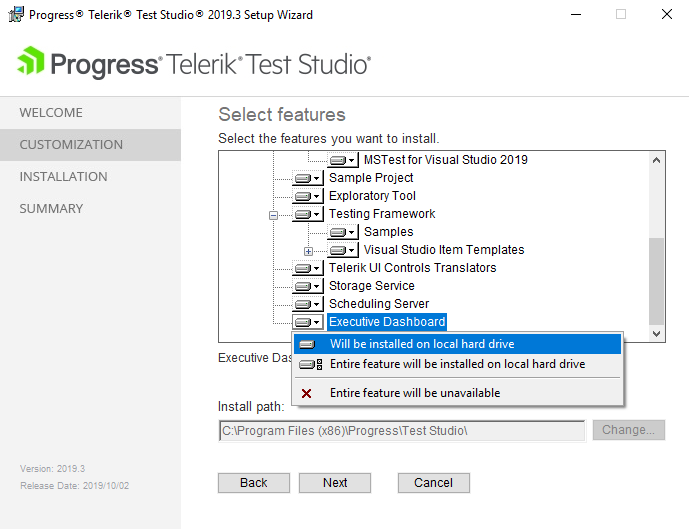Viewport: 689px width, 529px height.
Task: Click the install path text field
Action: (x=402, y=431)
